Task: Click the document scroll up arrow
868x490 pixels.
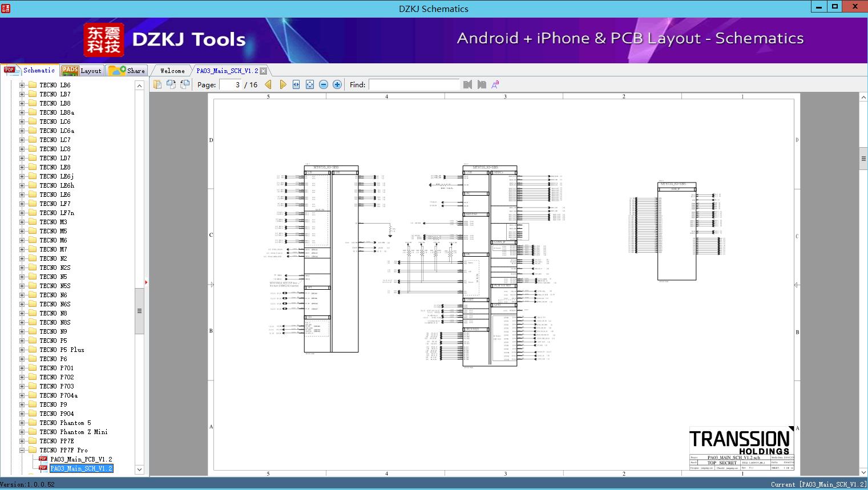Action: coord(863,98)
